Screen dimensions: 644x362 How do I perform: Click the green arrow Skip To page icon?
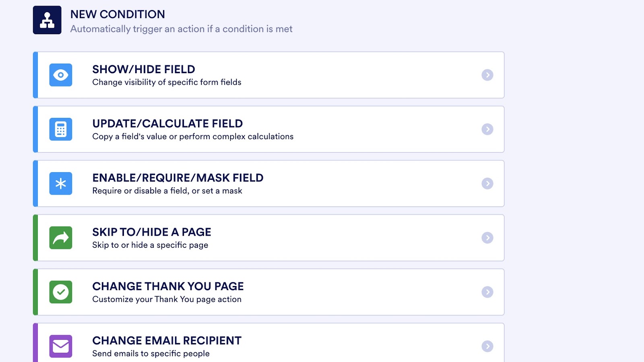click(x=61, y=238)
